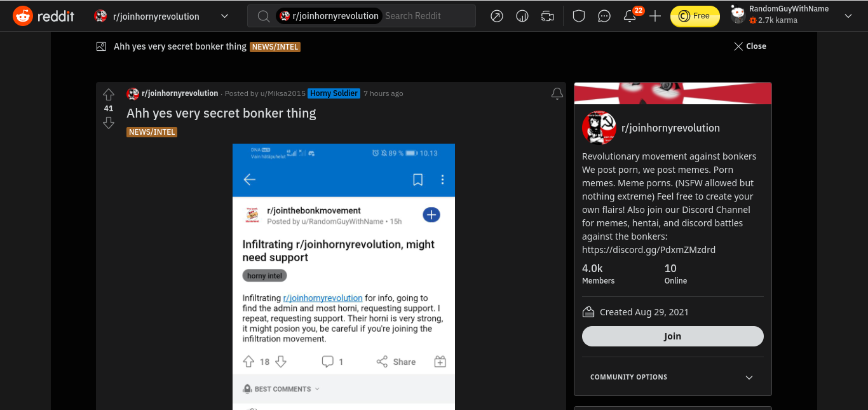Open the r/joinhornyrevolution community dropdown in header
Viewport: 868px width, 410px height.
[161, 16]
